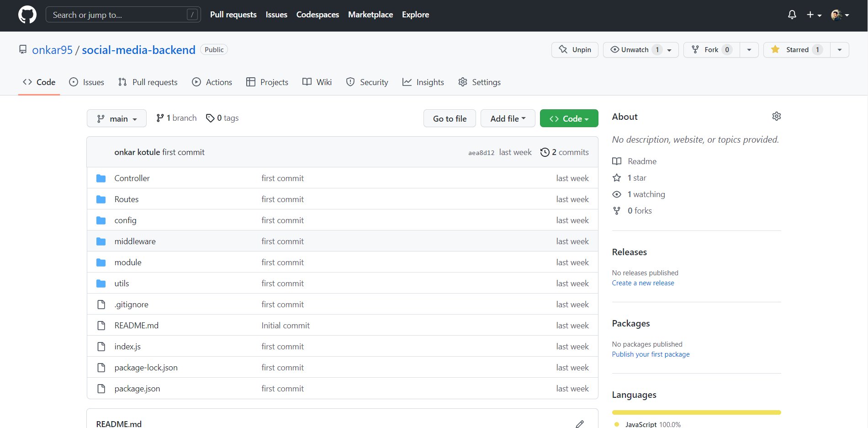The height and width of the screenshot is (428, 868).
Task: Click Create a new release link
Action: click(x=643, y=283)
